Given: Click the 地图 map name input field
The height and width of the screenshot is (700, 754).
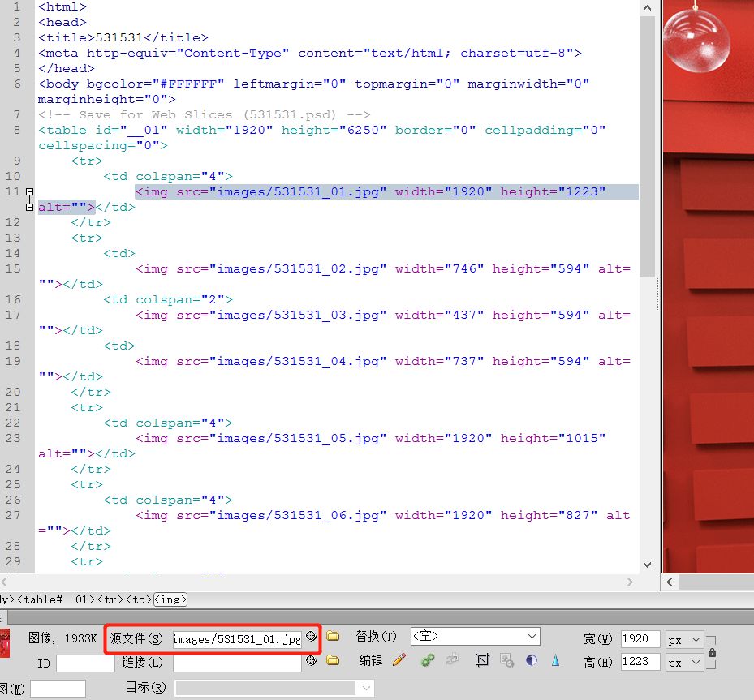Looking at the screenshot, I should (x=58, y=689).
